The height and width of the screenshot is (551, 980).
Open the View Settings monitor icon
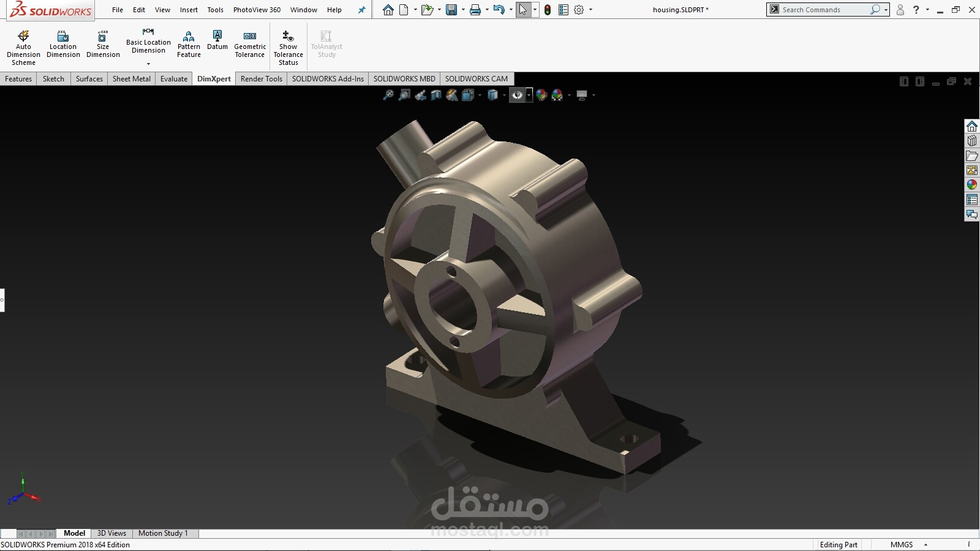[582, 95]
